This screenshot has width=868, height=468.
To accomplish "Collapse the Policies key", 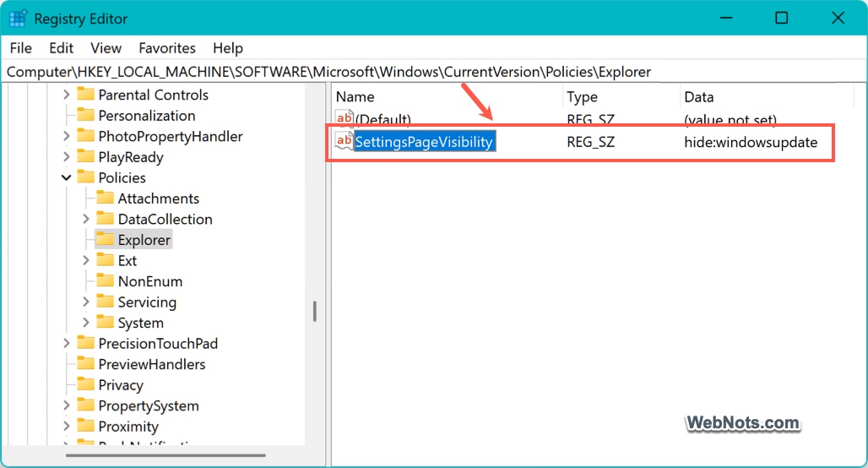I will coord(67,177).
